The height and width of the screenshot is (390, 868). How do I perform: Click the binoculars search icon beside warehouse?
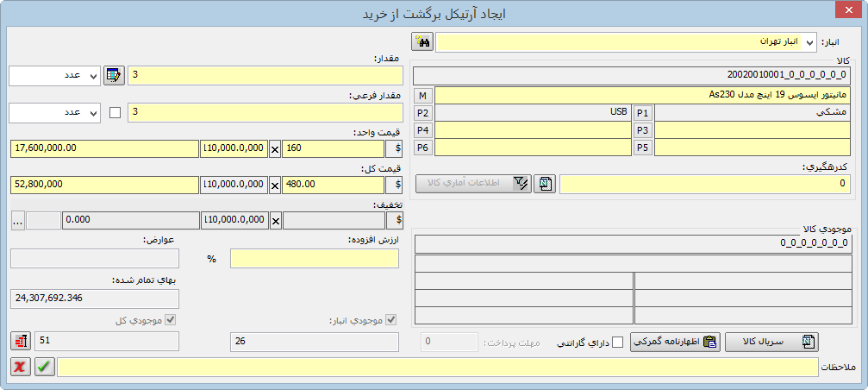pyautogui.click(x=422, y=41)
